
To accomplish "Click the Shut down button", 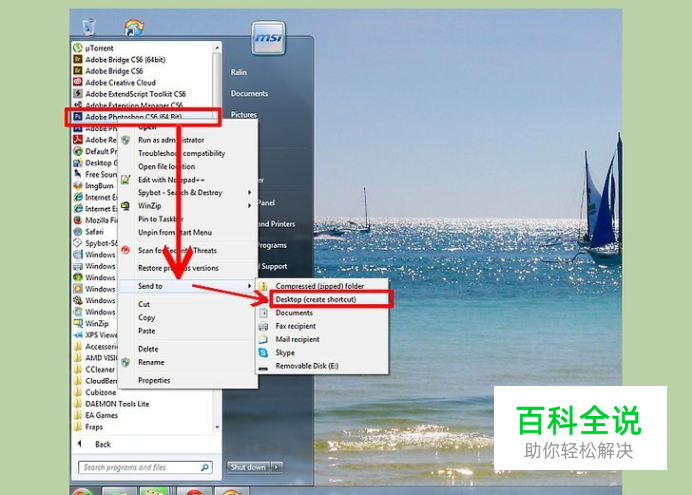I will tap(248, 467).
